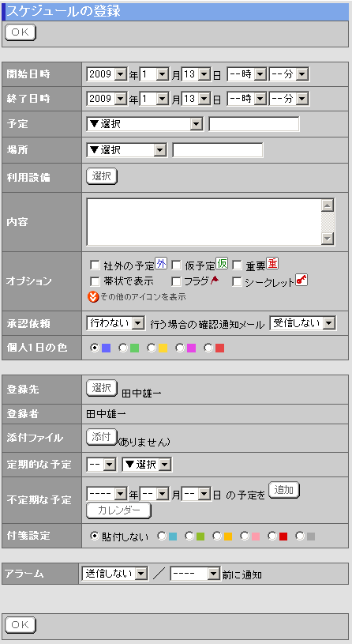Click the blue 外 icon beside 社外の予定

tap(161, 264)
